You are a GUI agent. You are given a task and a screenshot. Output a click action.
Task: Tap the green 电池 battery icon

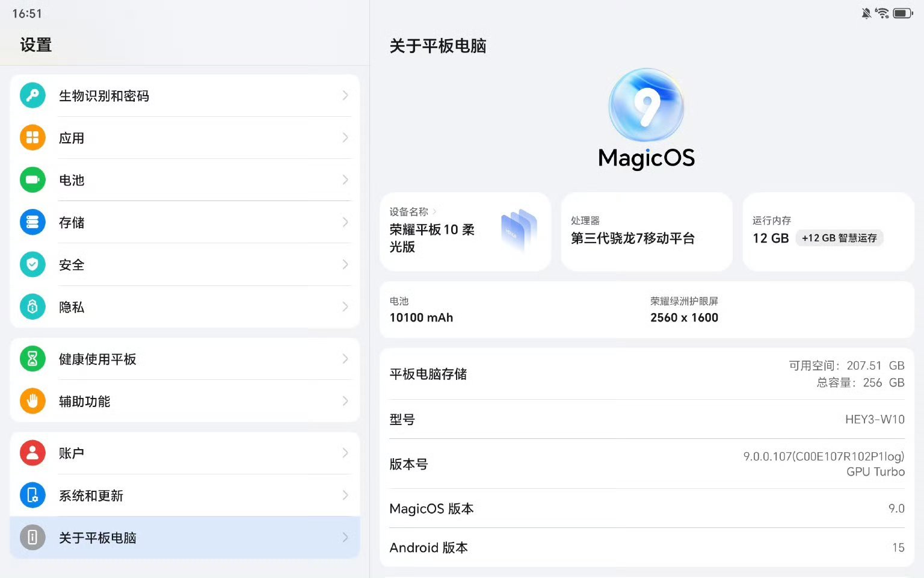tap(32, 179)
